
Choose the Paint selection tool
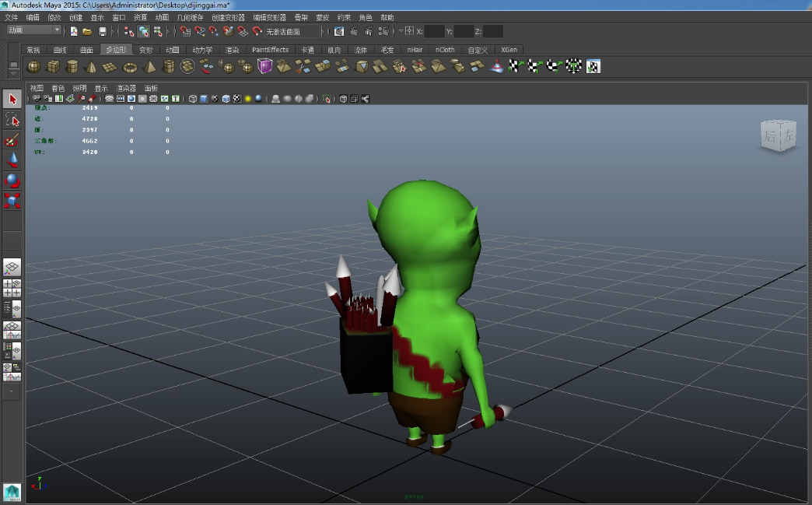point(12,140)
